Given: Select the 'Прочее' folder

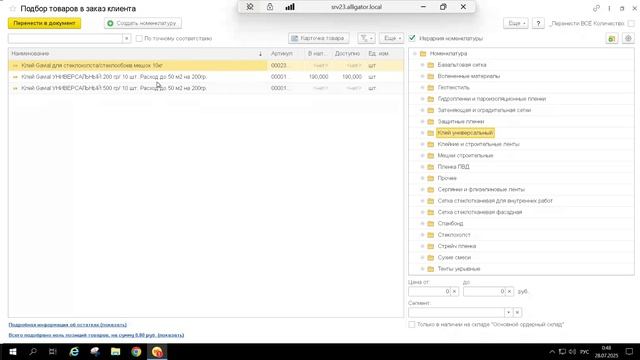Looking at the screenshot, I should [447, 178].
